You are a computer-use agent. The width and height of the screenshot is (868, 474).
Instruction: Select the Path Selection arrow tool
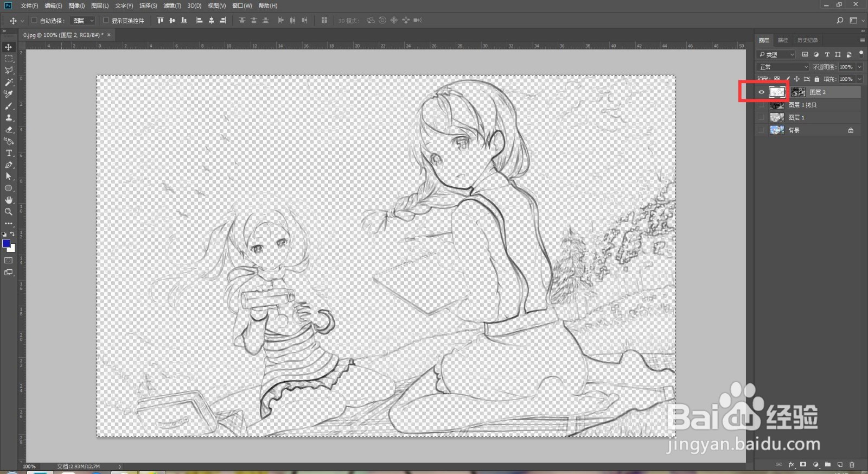tap(9, 176)
